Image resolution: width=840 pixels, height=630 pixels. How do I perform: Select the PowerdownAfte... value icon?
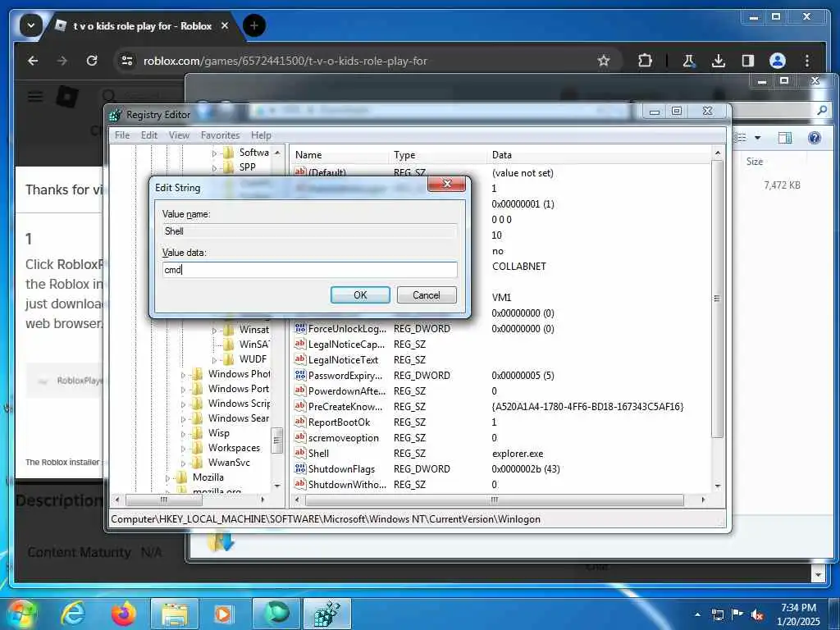pyautogui.click(x=300, y=390)
